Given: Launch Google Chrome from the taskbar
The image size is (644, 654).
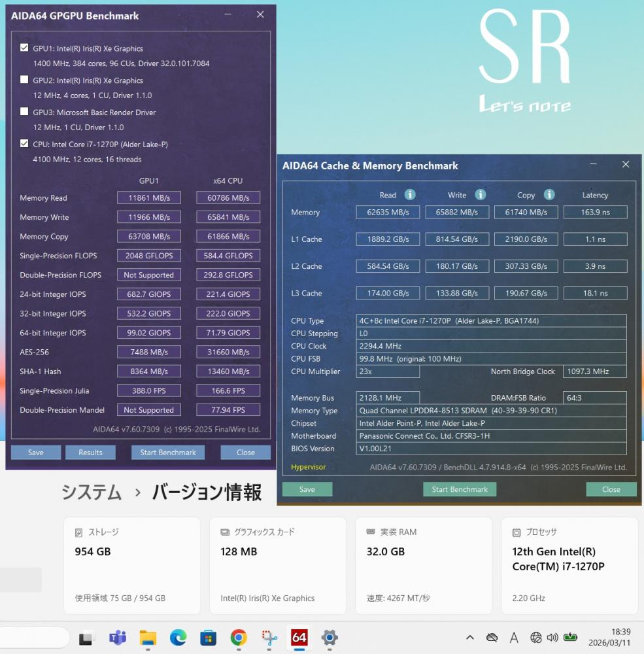Looking at the screenshot, I should [239, 638].
